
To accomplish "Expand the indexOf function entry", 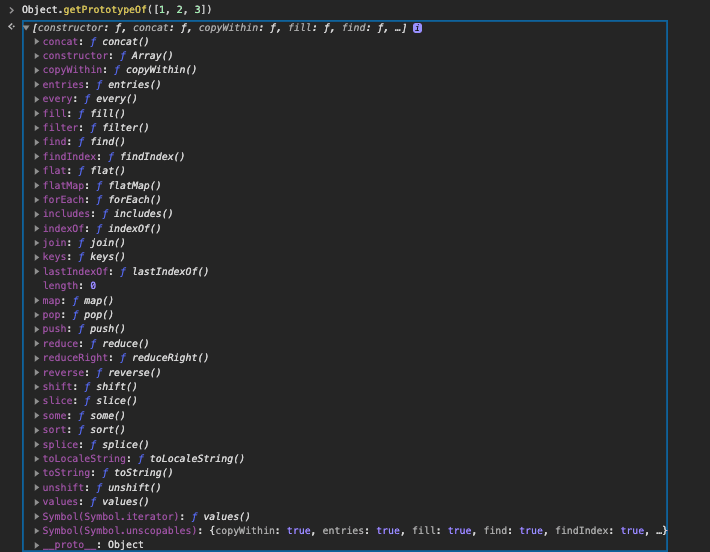I will point(37,228).
